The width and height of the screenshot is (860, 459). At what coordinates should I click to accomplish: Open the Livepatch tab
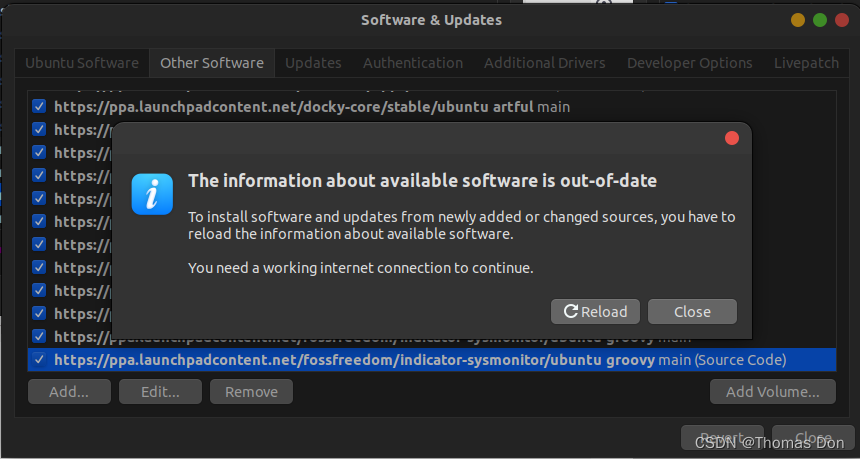806,63
